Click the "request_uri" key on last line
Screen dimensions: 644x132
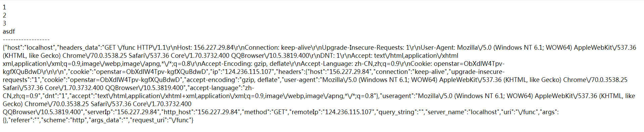(149, 120)
